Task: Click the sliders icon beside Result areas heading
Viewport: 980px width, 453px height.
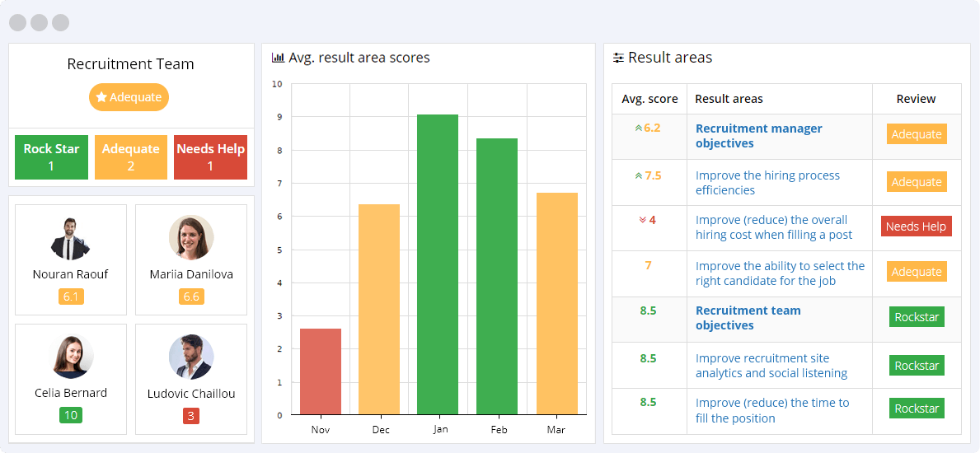Action: click(618, 58)
